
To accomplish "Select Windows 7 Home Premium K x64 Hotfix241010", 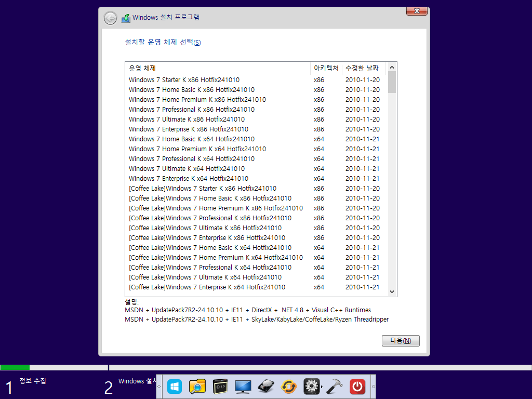I will click(256, 149).
